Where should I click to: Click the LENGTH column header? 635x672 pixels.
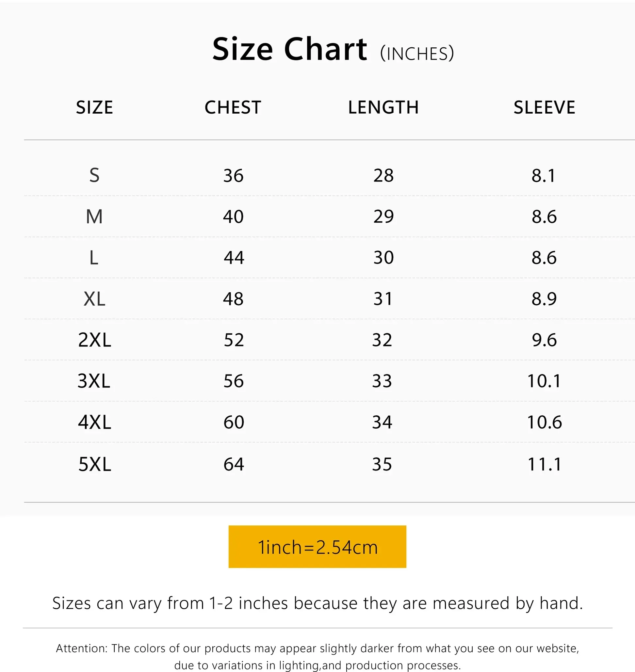[383, 108]
